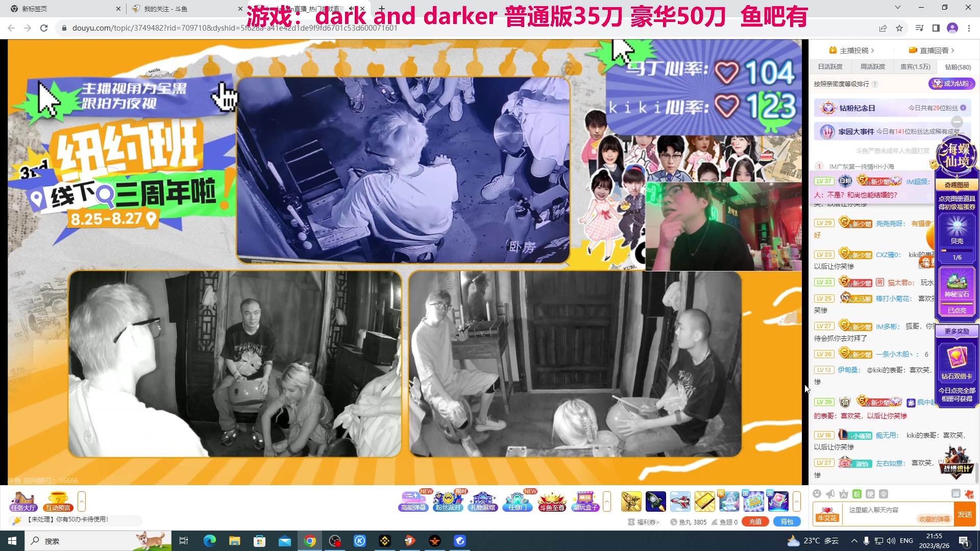Select the airplane gift
This screenshot has width=980, height=551.
[680, 502]
